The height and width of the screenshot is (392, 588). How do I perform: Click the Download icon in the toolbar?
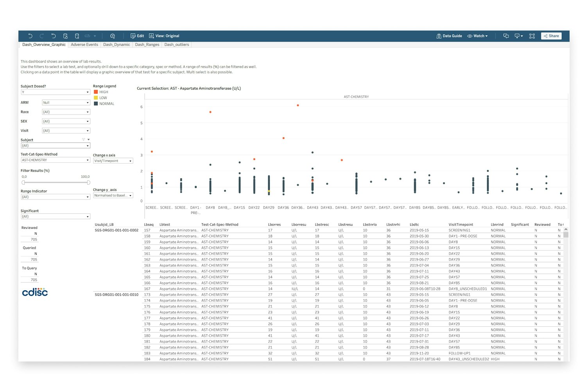tap(518, 36)
